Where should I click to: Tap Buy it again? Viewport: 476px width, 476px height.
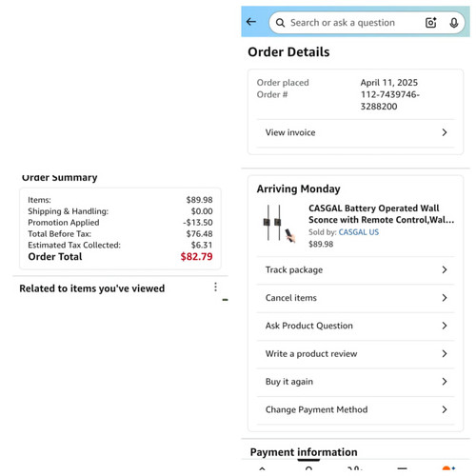355,382
